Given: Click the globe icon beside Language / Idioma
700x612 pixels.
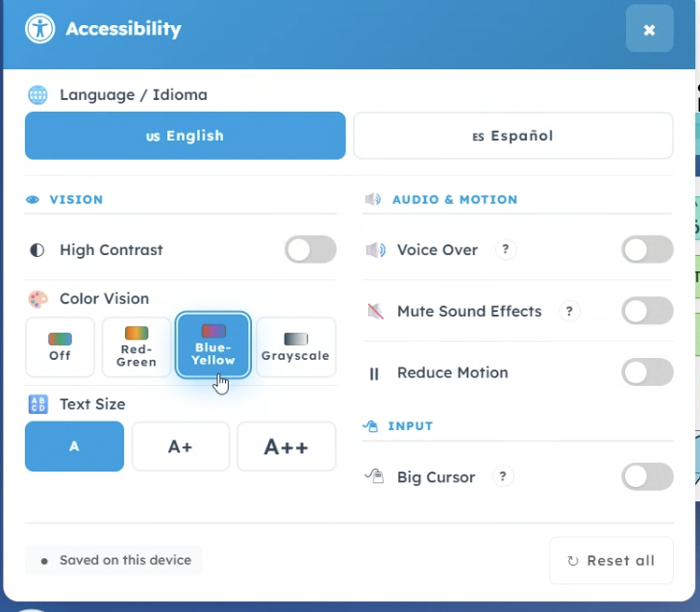Looking at the screenshot, I should coord(37,94).
